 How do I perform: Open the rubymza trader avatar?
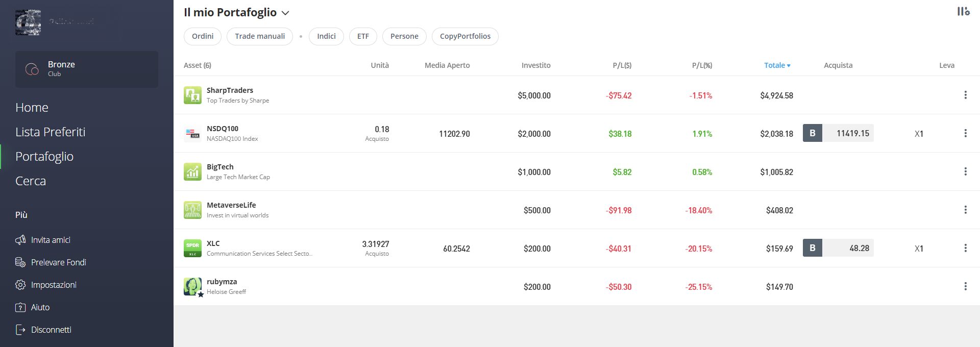pyautogui.click(x=193, y=286)
